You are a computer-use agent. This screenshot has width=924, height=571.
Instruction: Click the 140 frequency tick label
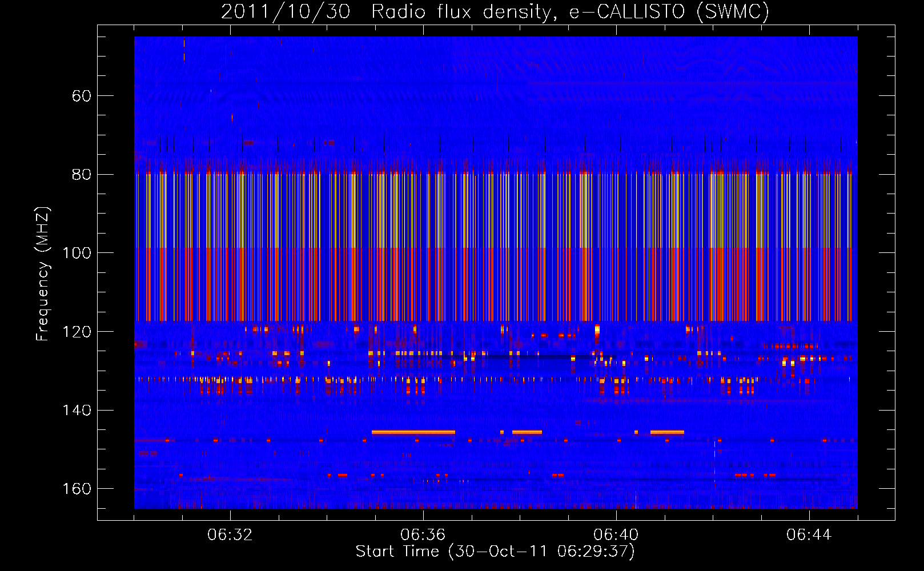tap(77, 410)
